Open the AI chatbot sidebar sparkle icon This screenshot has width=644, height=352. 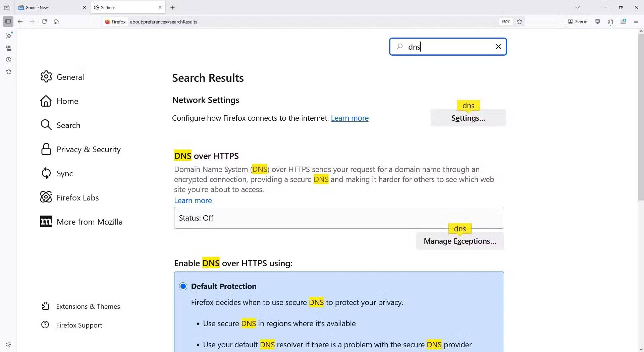point(9,35)
